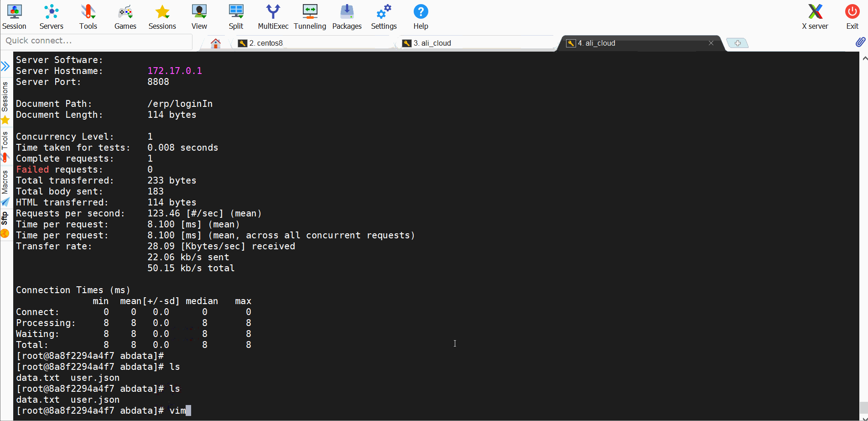The image size is (868, 421).
Task: Close the 4. ali_cloud tab
Action: [x=711, y=43]
